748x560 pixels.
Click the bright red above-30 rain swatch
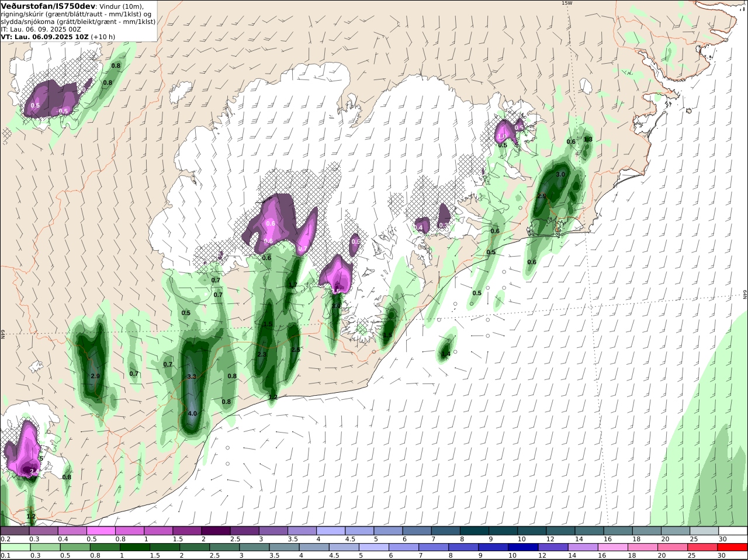click(x=732, y=547)
